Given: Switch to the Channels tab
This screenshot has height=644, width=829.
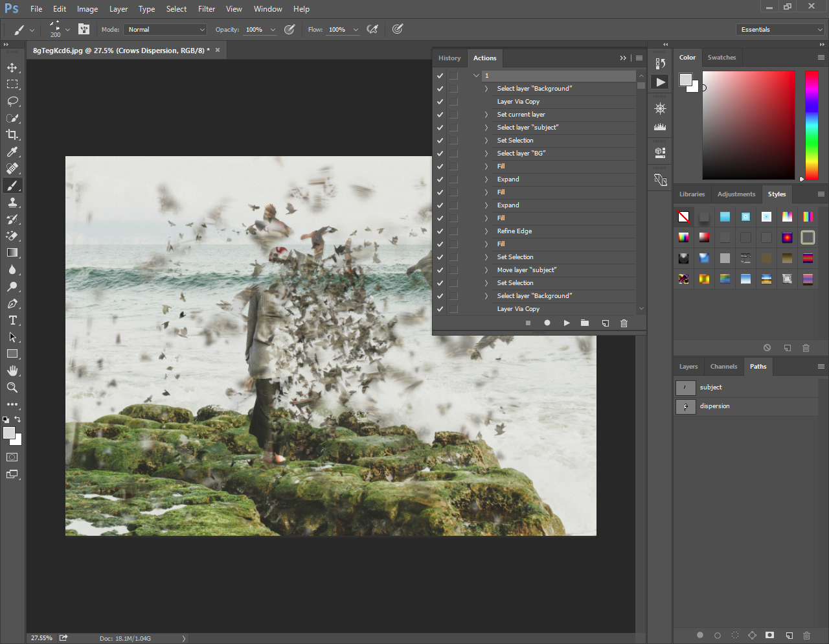Looking at the screenshot, I should coord(723,367).
